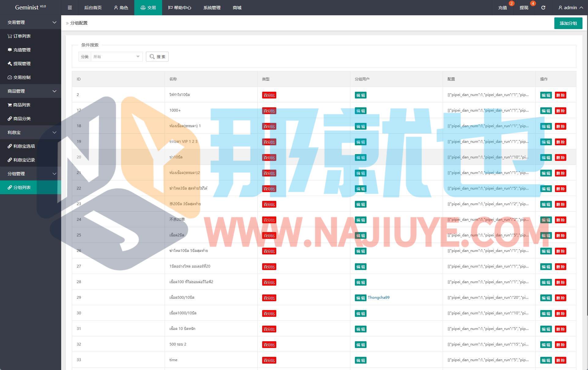The height and width of the screenshot is (370, 588).
Task: Click the sidebar collapse hamburger icon
Action: [70, 8]
